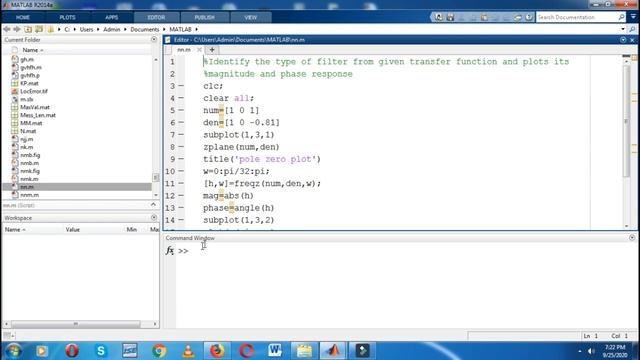
Task: Sort files by Name column header
Action: pyautogui.click(x=33, y=50)
